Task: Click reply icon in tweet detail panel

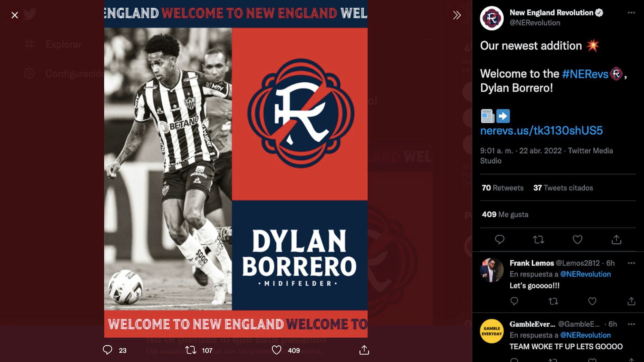Action: (x=499, y=239)
